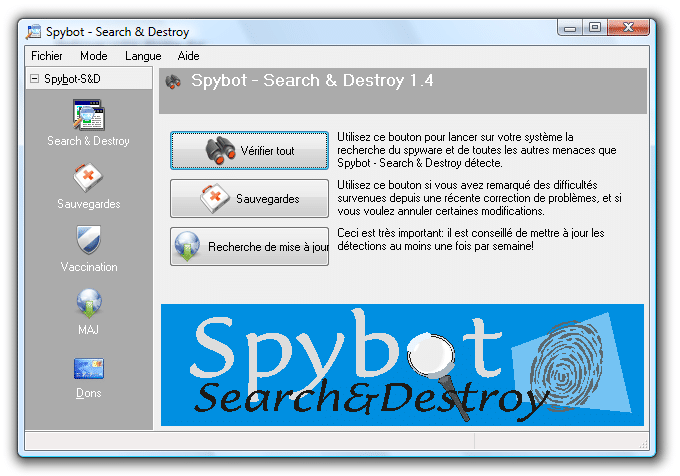This screenshot has height=476, width=680.
Task: Click the Dons credit card icon
Action: coord(88,368)
